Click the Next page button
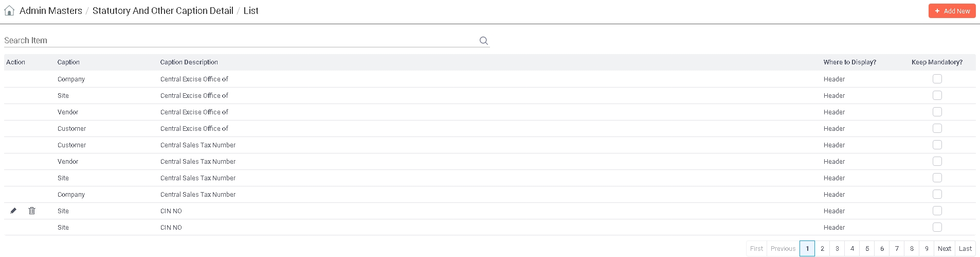Image resolution: width=980 pixels, height=257 pixels. click(944, 248)
